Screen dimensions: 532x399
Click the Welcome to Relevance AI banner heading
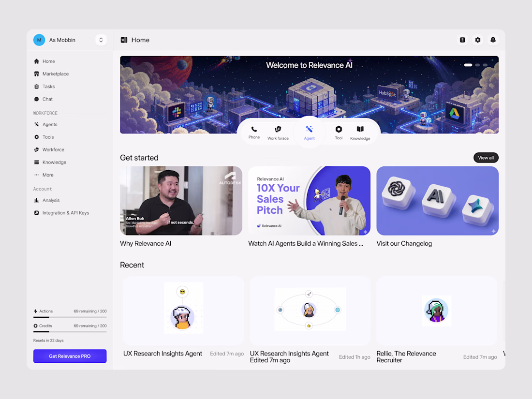[309, 65]
